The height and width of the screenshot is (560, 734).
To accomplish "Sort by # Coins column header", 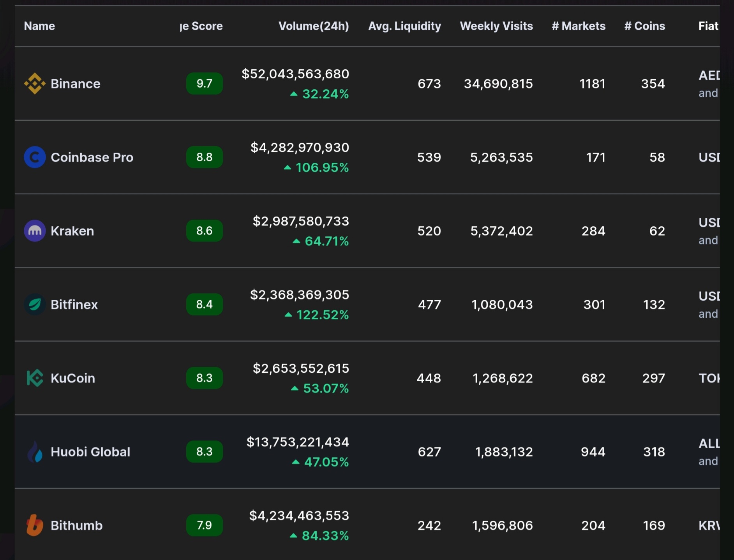I will (x=645, y=26).
